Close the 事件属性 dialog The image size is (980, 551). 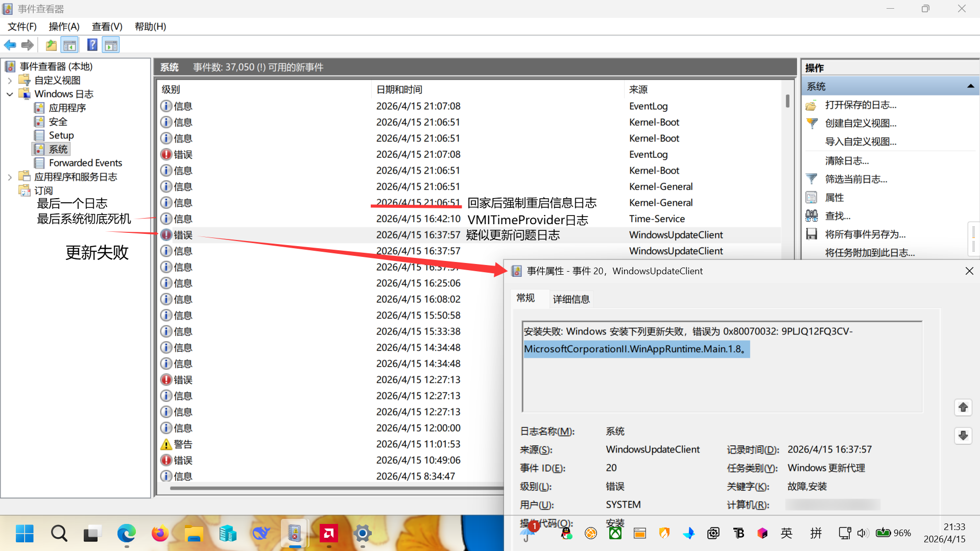tap(969, 271)
